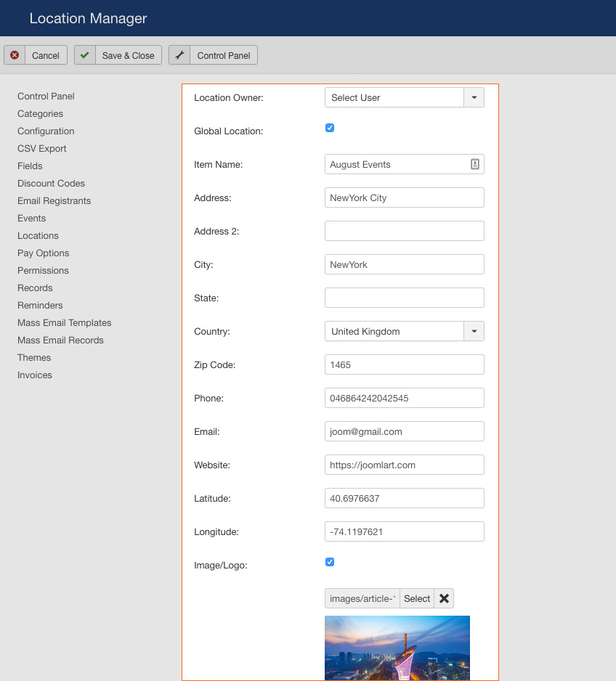Click Email field joom@gmail.com
Screen dimensions: 616x681
pos(405,432)
